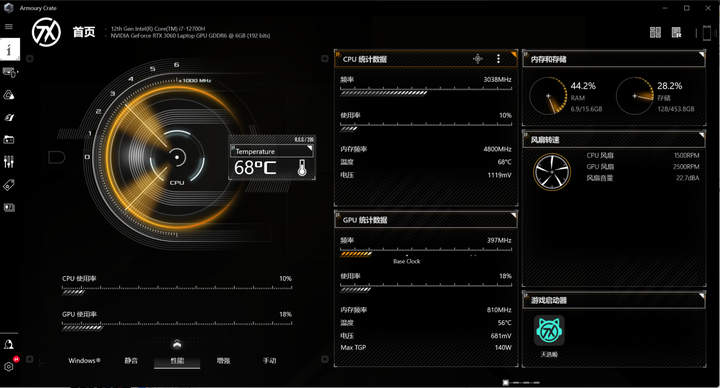Click the Max TGP 140W row
The height and width of the screenshot is (388, 720).
coord(426,348)
